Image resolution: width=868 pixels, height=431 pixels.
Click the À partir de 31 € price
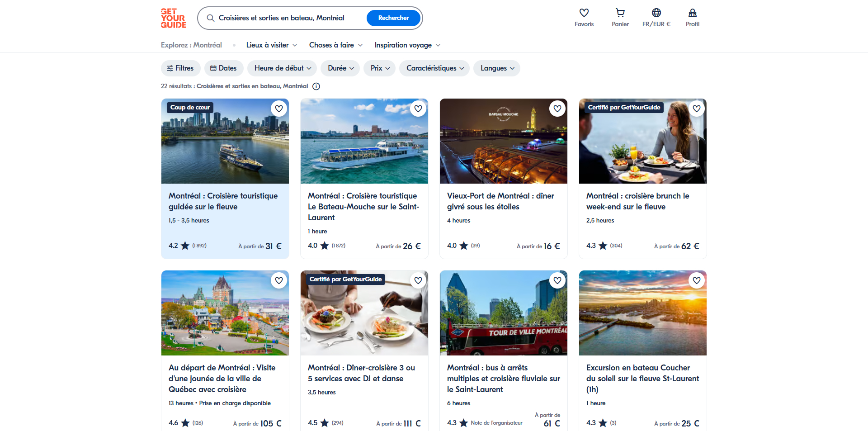coord(260,246)
